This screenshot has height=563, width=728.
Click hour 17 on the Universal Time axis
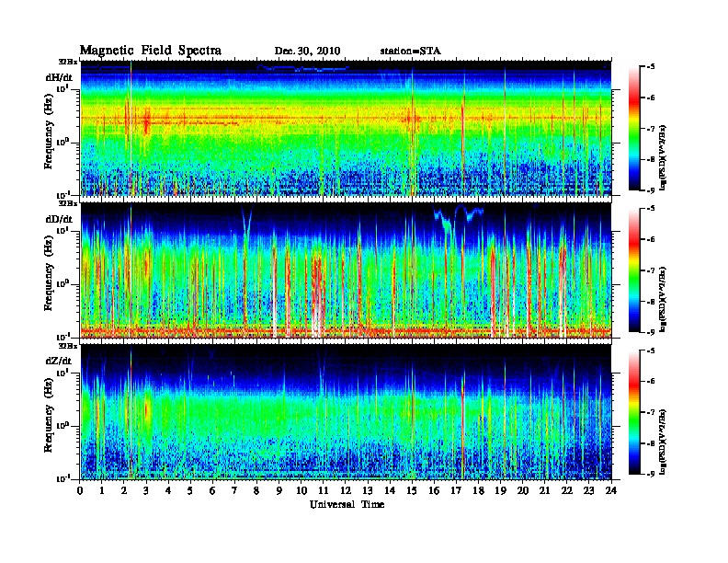coord(457,490)
